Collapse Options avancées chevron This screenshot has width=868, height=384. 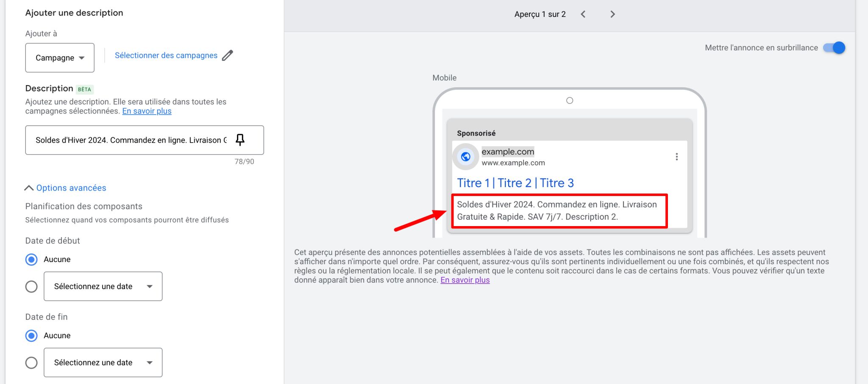tap(29, 188)
